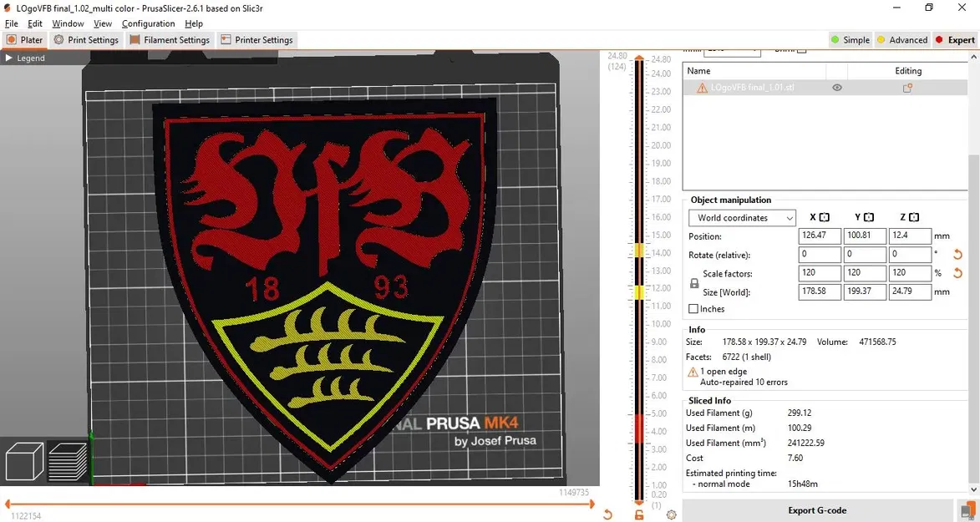Enable the Inches checkbox
The height and width of the screenshot is (522, 980).
[693, 309]
